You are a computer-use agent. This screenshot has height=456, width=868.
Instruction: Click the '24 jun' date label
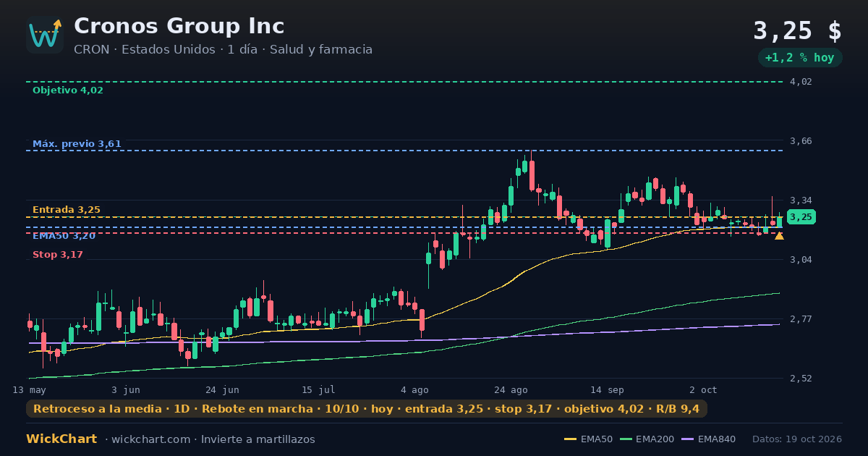(222, 390)
